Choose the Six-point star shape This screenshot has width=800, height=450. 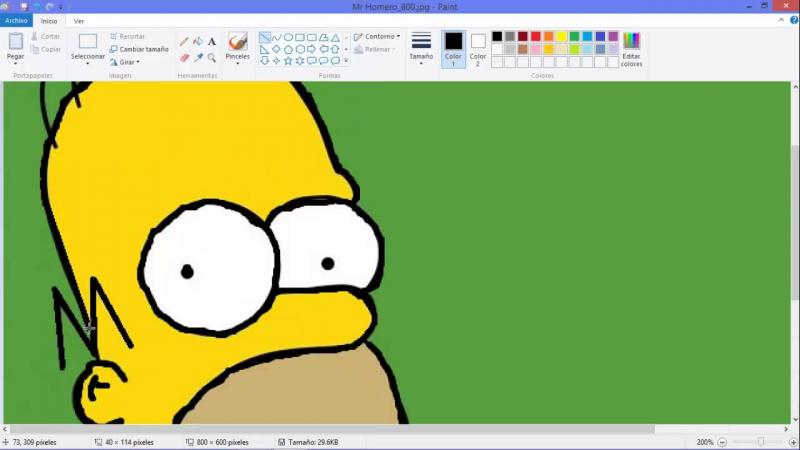pos(300,61)
